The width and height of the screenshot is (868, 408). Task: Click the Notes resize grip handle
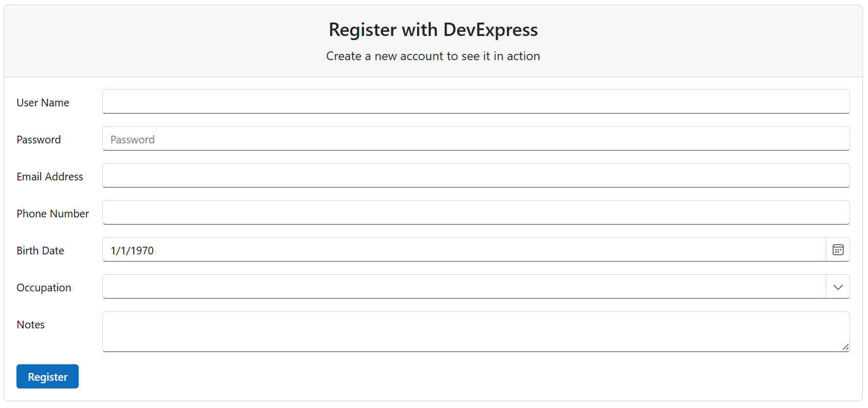(845, 347)
